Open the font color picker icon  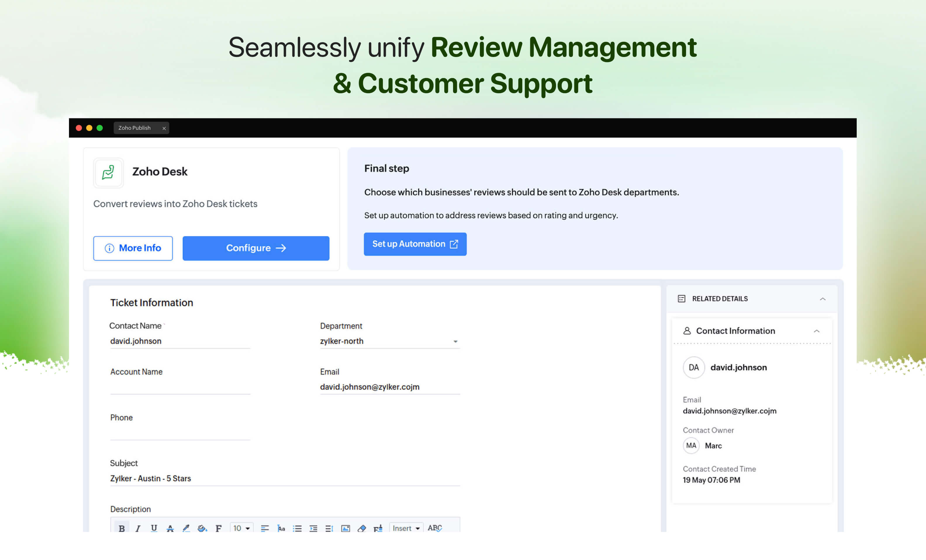(186, 528)
